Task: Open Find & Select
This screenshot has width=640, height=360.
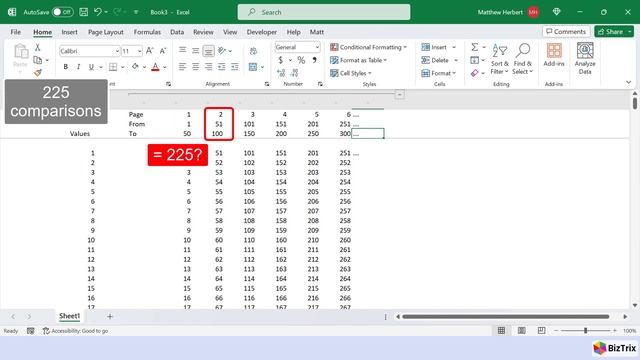Action: point(522,59)
